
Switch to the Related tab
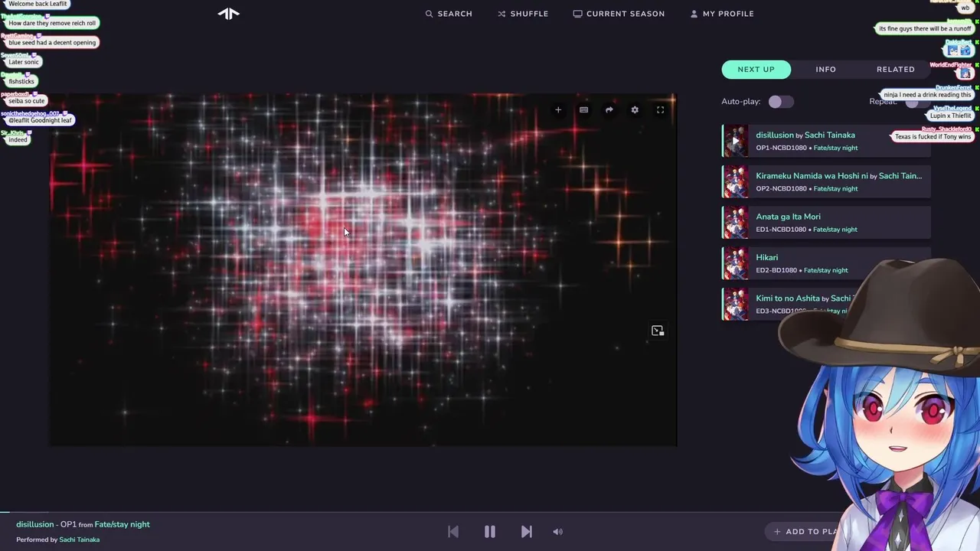895,70
